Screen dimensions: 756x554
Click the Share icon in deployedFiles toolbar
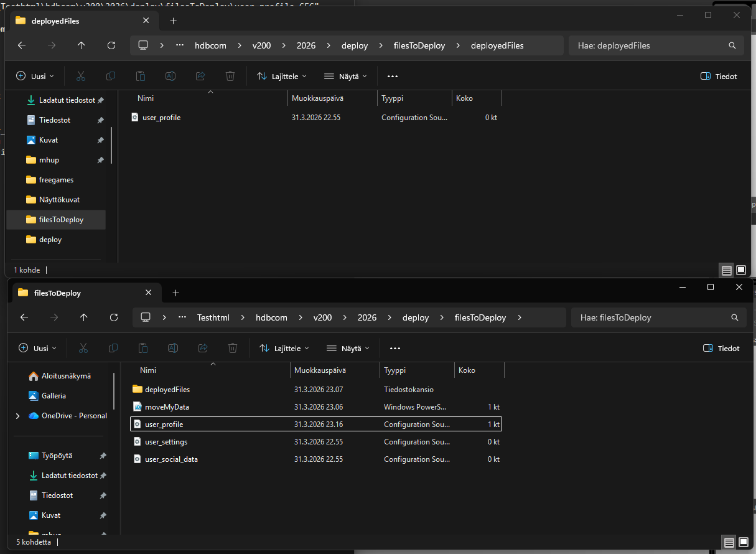click(200, 76)
